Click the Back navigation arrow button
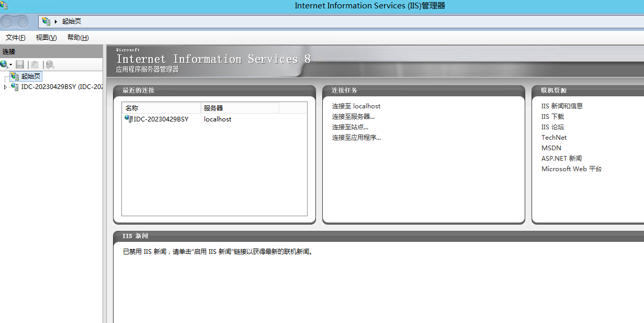This screenshot has height=323, width=644. point(7,22)
